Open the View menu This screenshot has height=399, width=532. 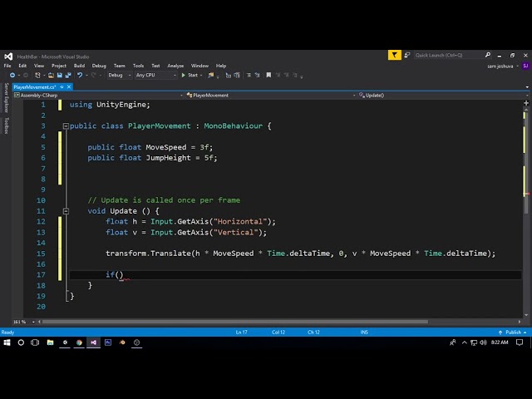coord(39,66)
